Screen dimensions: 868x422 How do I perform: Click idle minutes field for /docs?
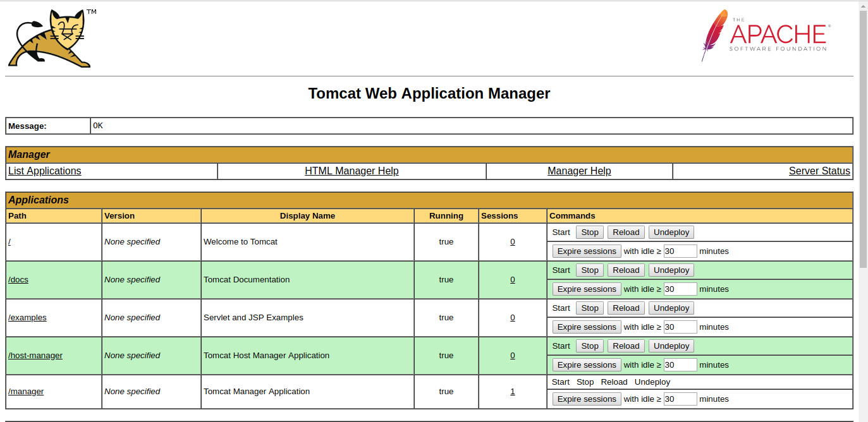coord(680,289)
